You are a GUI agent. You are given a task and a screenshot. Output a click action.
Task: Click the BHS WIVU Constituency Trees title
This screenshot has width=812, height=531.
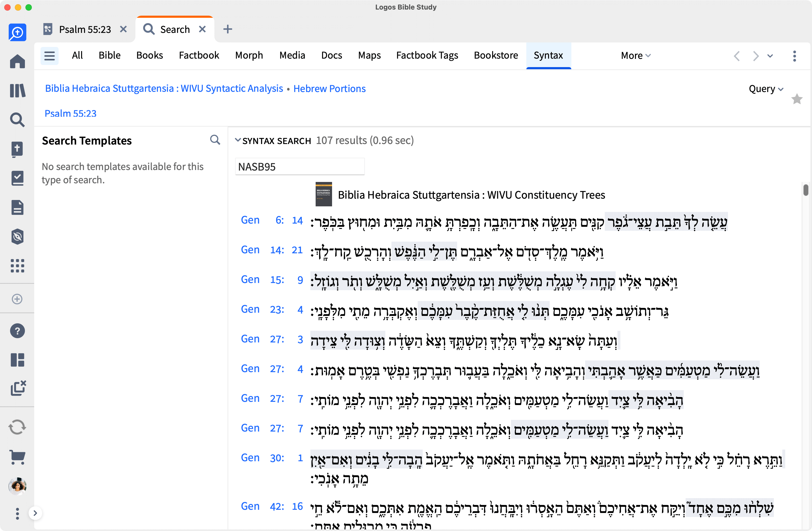471,195
